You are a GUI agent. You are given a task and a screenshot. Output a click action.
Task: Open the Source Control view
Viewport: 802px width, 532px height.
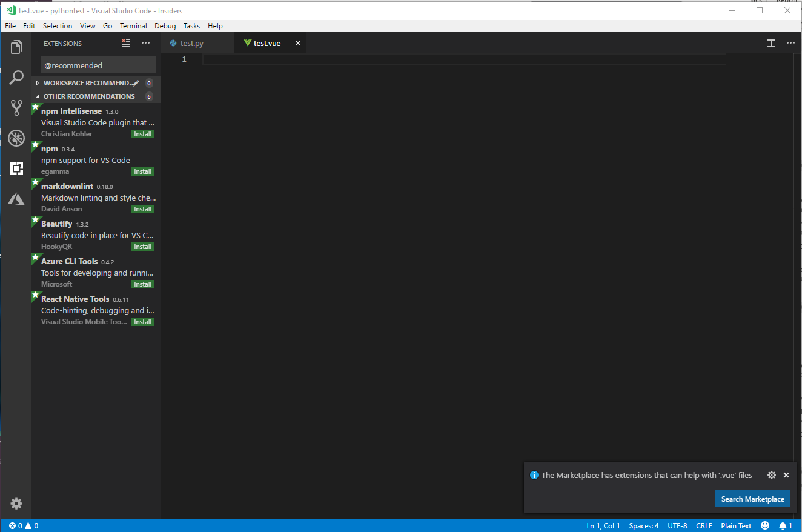(x=16, y=108)
